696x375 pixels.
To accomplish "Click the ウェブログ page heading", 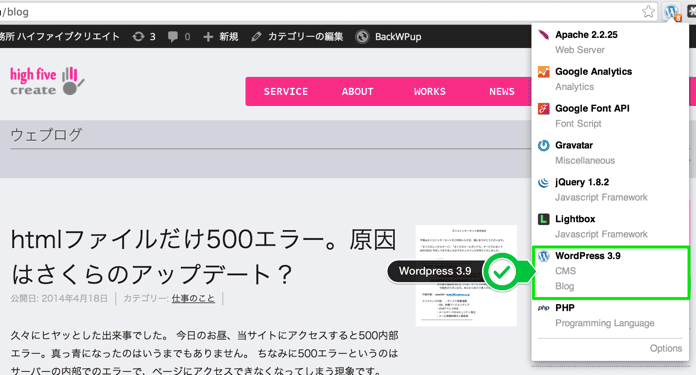I will (x=46, y=134).
